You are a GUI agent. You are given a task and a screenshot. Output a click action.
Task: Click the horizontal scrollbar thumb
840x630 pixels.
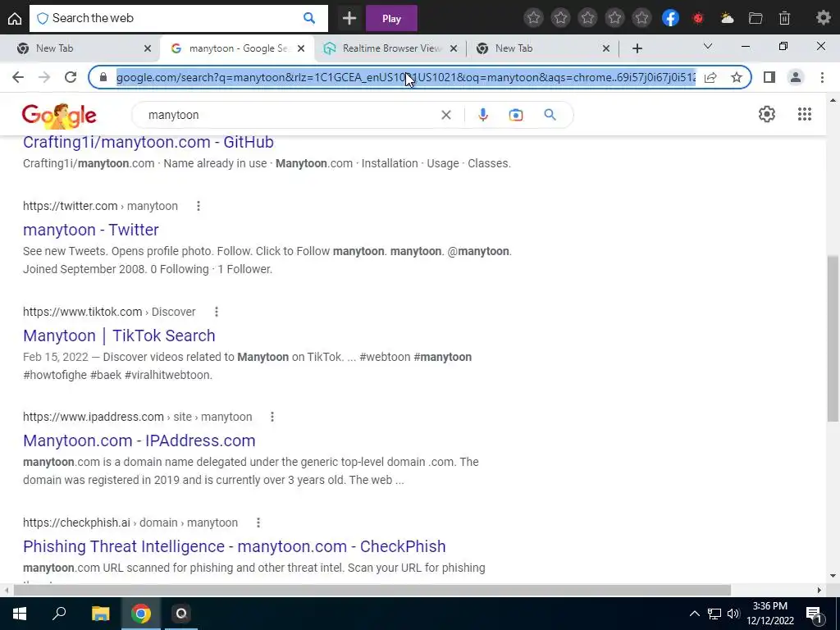372,590
